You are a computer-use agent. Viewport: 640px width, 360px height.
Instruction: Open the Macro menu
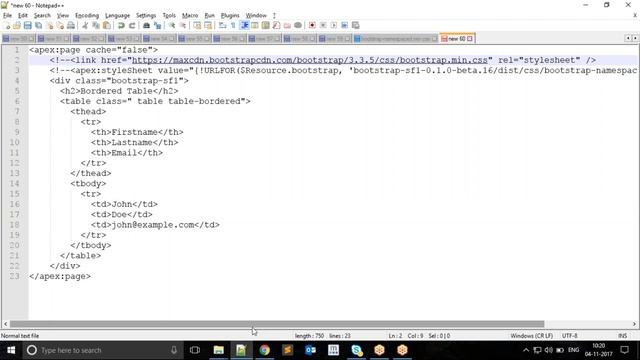coord(190,16)
